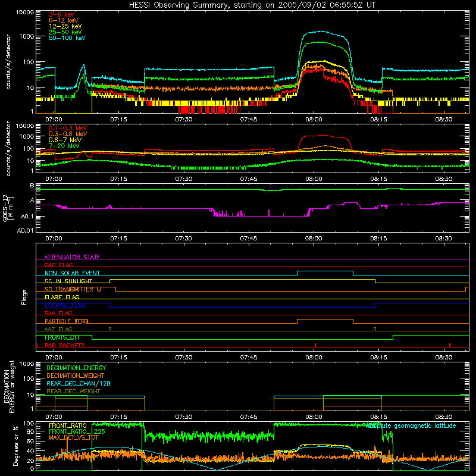Image resolution: width=476 pixels, height=476 pixels.
Task: Click the "12-25 keV" legend label
Action: [x=65, y=26]
